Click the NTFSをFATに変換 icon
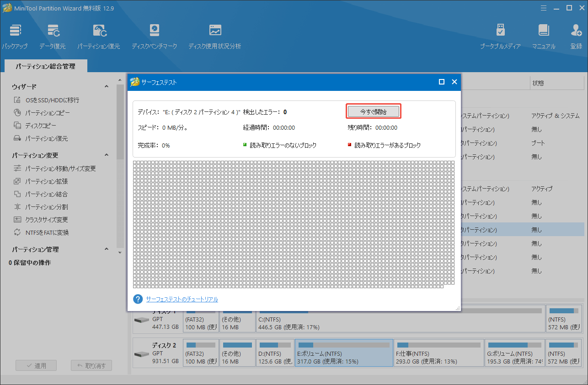Screen dimensions: 588x385 click(x=17, y=232)
